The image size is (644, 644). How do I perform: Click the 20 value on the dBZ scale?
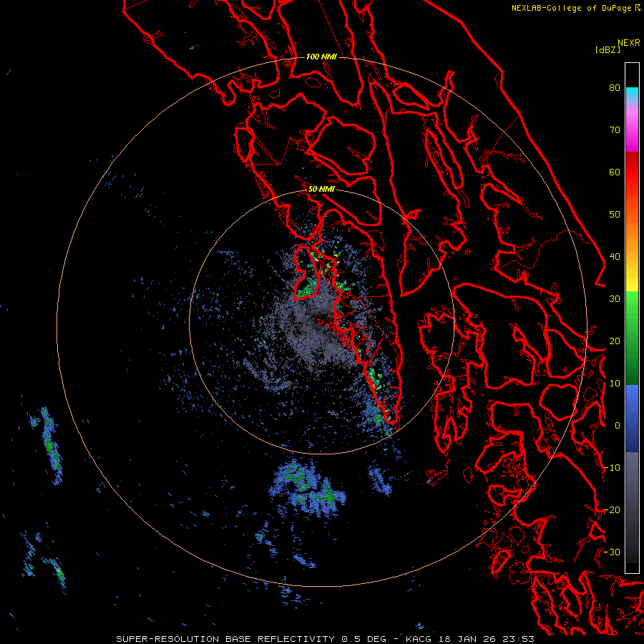615,341
